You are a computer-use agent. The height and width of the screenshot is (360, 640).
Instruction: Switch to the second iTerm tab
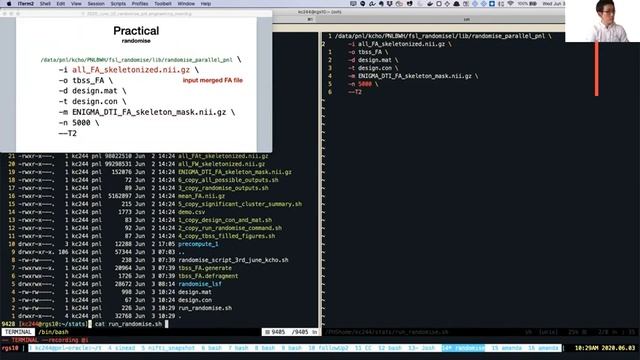pyautogui.click(x=466, y=19)
